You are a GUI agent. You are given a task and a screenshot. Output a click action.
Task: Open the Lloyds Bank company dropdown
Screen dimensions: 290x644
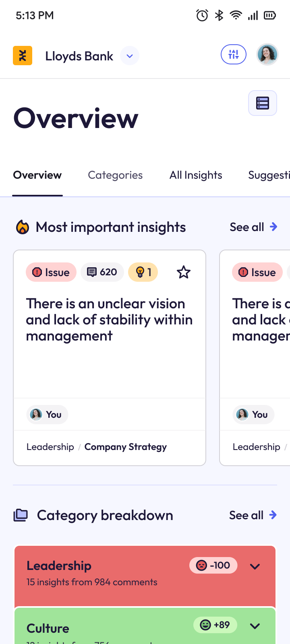pos(130,56)
